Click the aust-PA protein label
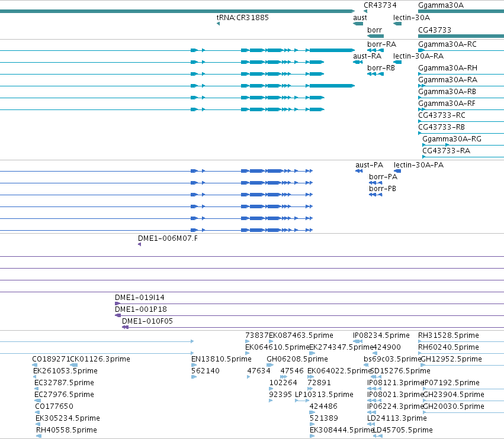 coord(369,164)
